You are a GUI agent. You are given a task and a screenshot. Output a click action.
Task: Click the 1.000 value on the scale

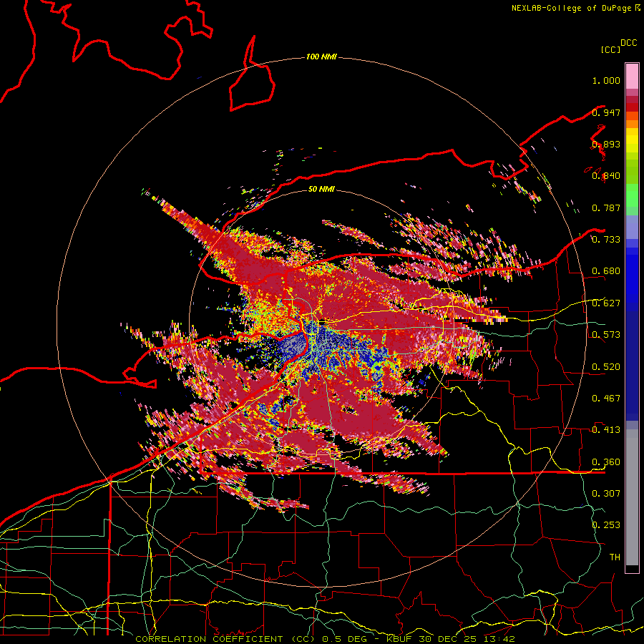point(606,80)
